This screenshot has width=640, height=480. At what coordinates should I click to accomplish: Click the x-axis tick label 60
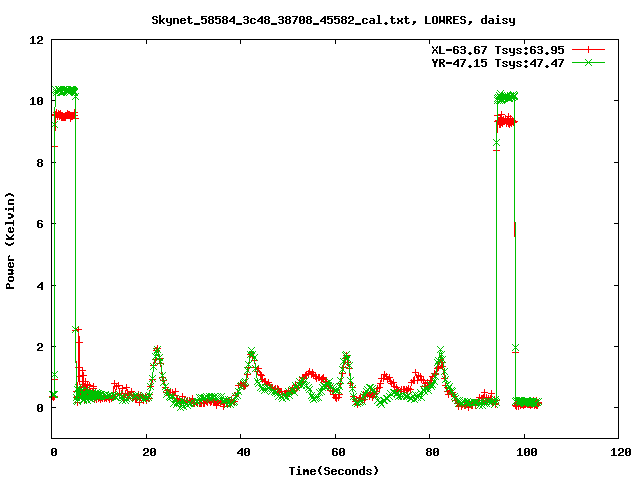tap(338, 452)
